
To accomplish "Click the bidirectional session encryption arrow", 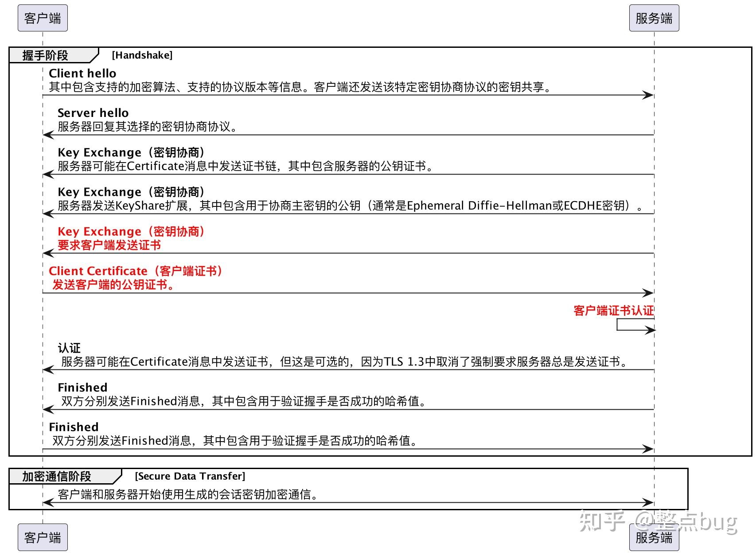I will (x=346, y=502).
